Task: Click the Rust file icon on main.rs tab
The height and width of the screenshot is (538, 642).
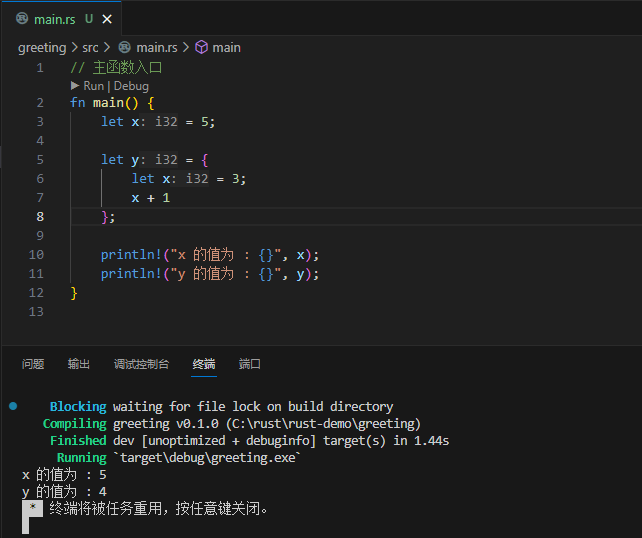Action: pyautogui.click(x=22, y=19)
